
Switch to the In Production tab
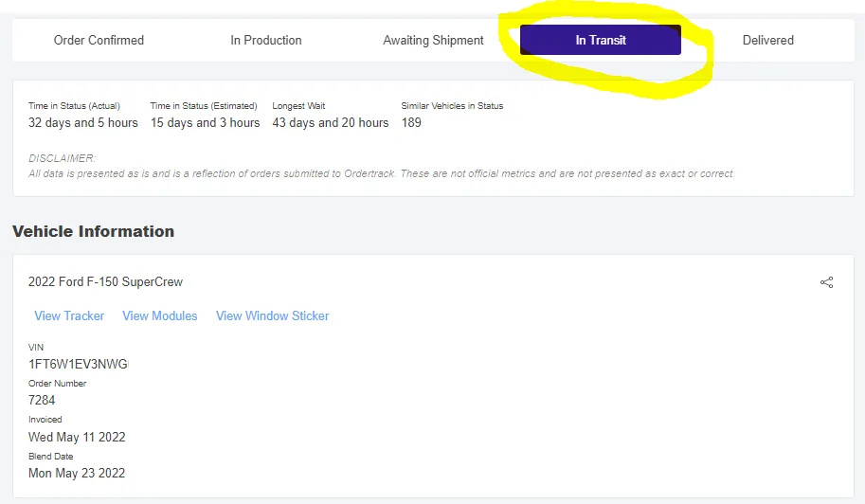coord(266,41)
